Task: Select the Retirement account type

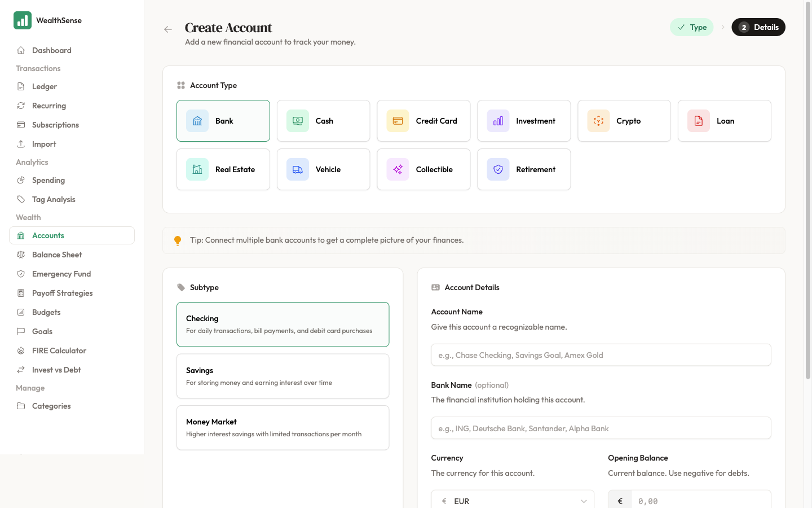Action: [x=524, y=169]
